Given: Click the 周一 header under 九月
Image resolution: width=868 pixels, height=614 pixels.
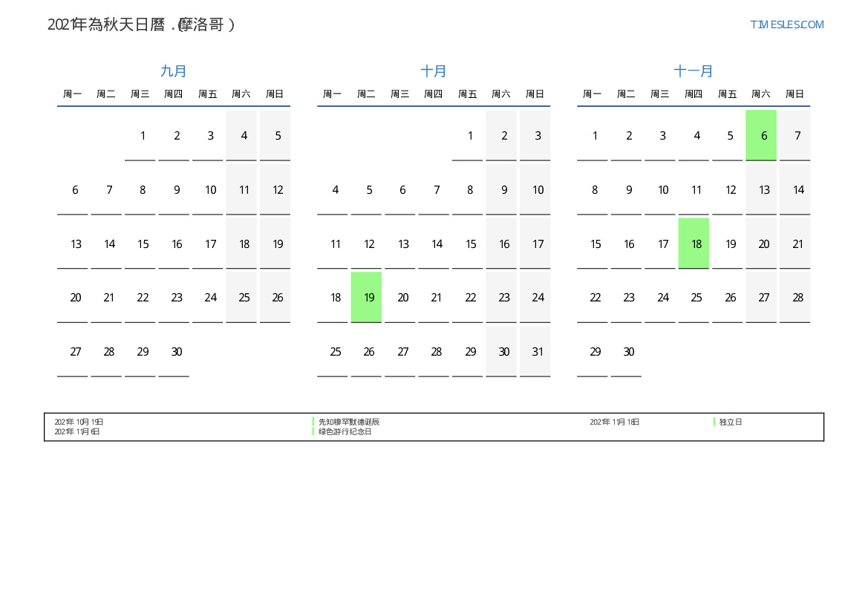Looking at the screenshot, I should [x=73, y=94].
